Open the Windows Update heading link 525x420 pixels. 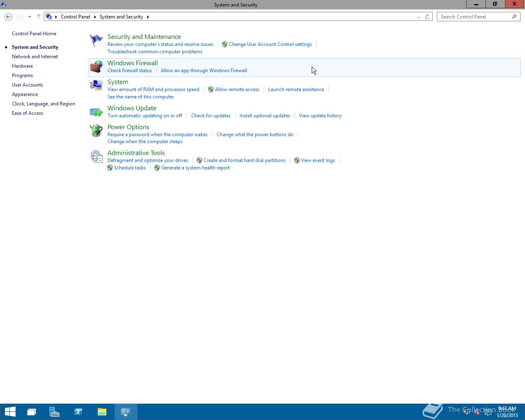(132, 108)
